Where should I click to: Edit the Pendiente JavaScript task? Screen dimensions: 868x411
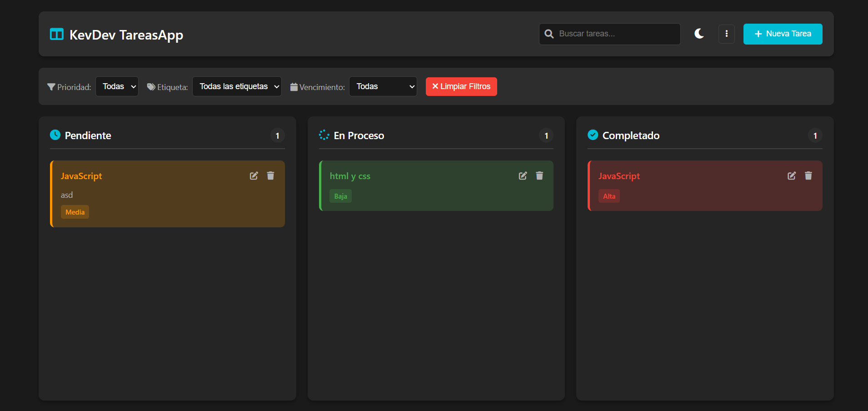coord(254,176)
